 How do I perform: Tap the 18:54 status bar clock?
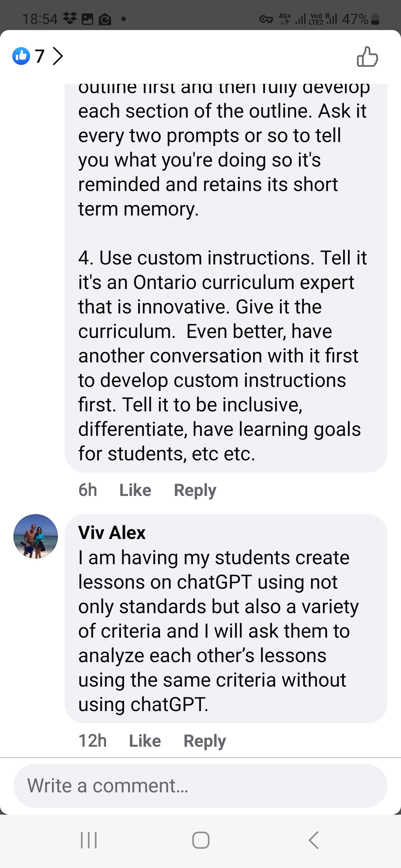tap(40, 19)
